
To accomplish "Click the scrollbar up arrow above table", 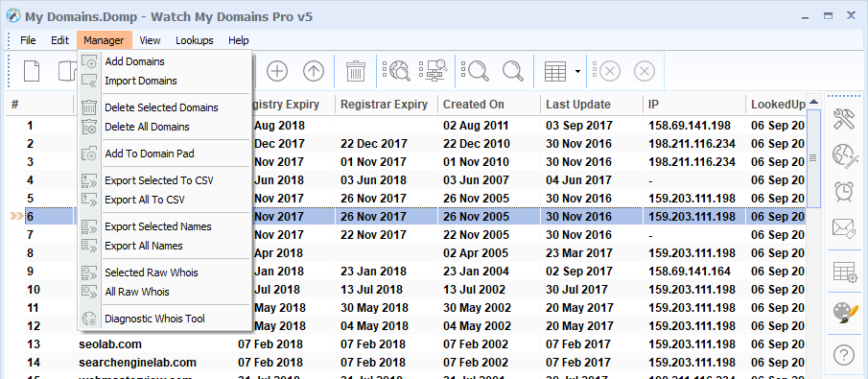I will (x=813, y=102).
